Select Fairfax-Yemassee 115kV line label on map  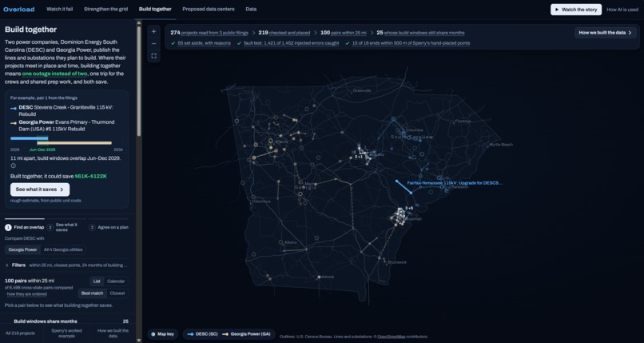tap(455, 183)
